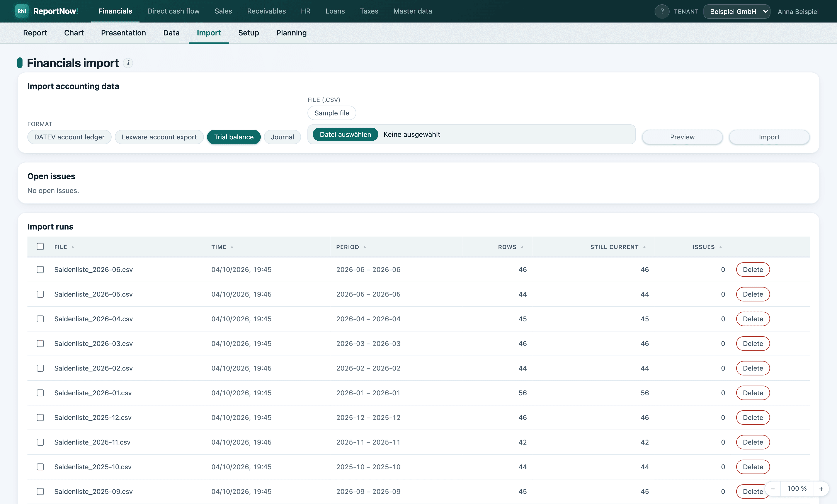Sort by TIME column arrow
Screen dimensions: 837x504
click(232, 247)
